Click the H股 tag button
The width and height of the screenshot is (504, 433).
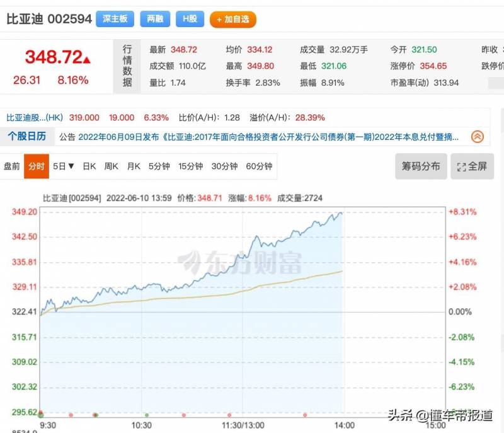tap(190, 19)
